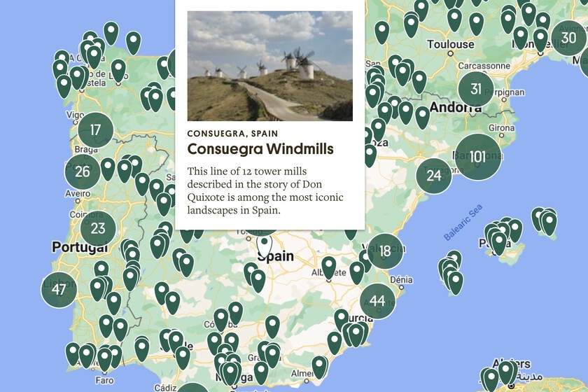Click the Dénia town label
The image size is (588, 392).
tap(401, 280)
